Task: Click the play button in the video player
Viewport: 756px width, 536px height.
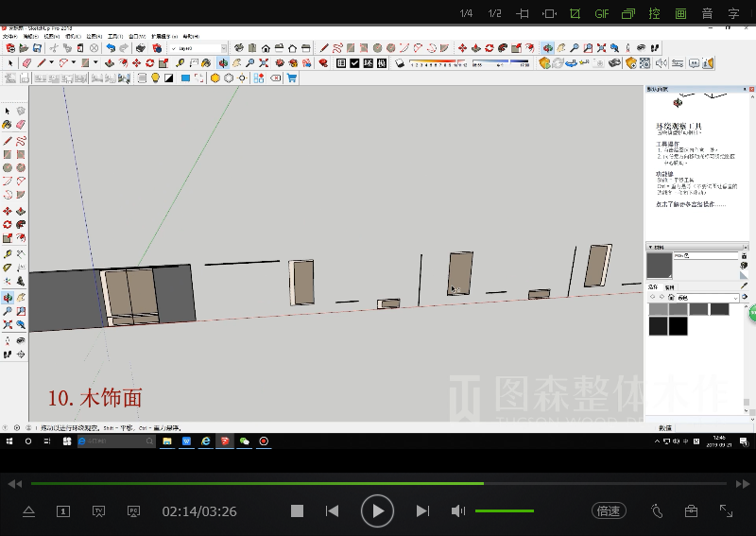Action: 377,510
